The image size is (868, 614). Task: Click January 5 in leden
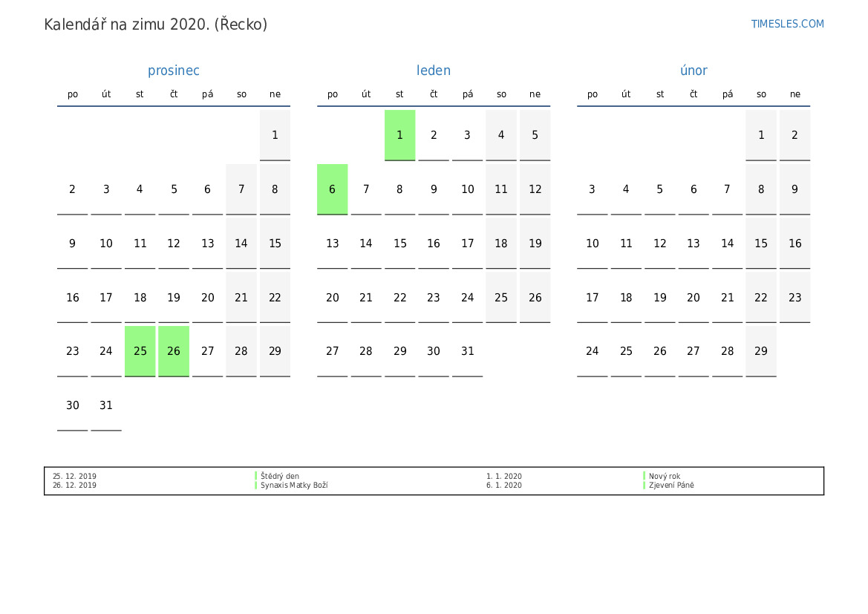(535, 135)
